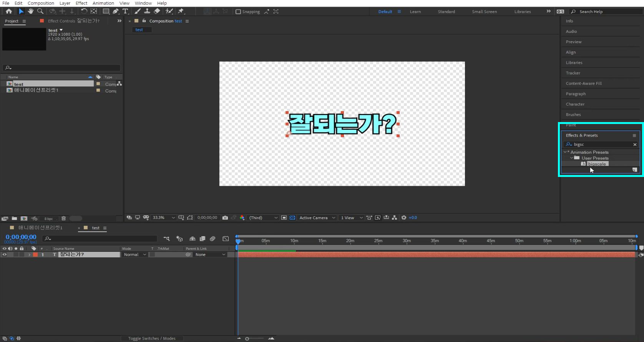
Task: Open the File menu
Action: tap(6, 3)
